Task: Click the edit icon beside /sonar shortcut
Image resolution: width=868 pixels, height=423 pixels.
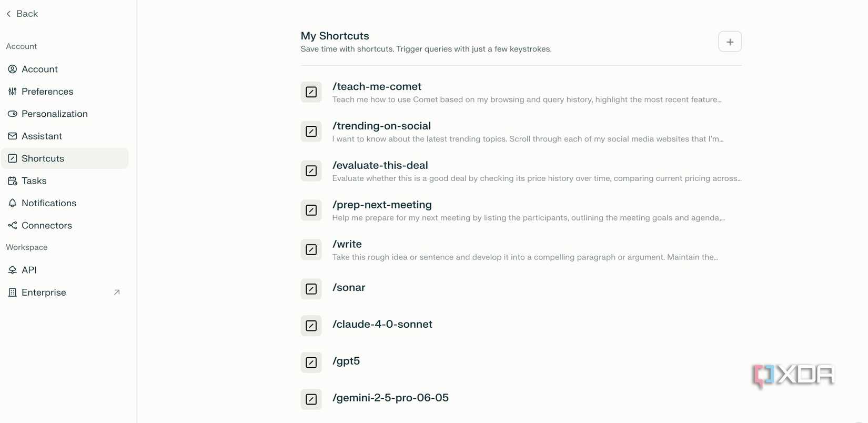Action: point(311,289)
